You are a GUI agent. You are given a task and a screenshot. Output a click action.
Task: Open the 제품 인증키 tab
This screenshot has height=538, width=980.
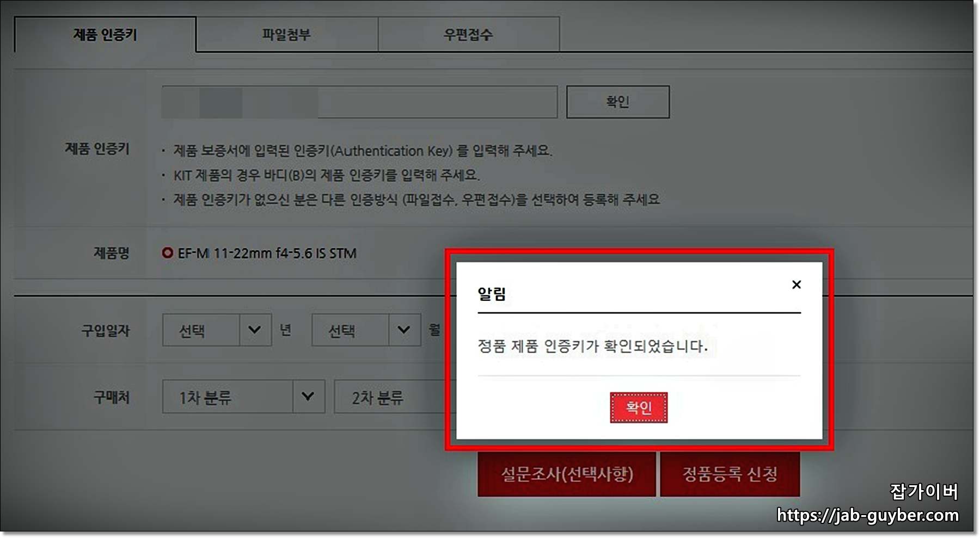coord(105,35)
